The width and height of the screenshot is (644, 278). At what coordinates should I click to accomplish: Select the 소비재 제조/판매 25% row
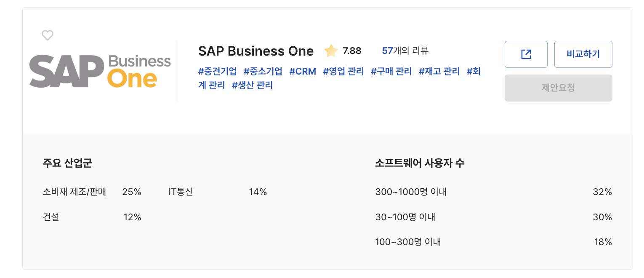coord(93,192)
